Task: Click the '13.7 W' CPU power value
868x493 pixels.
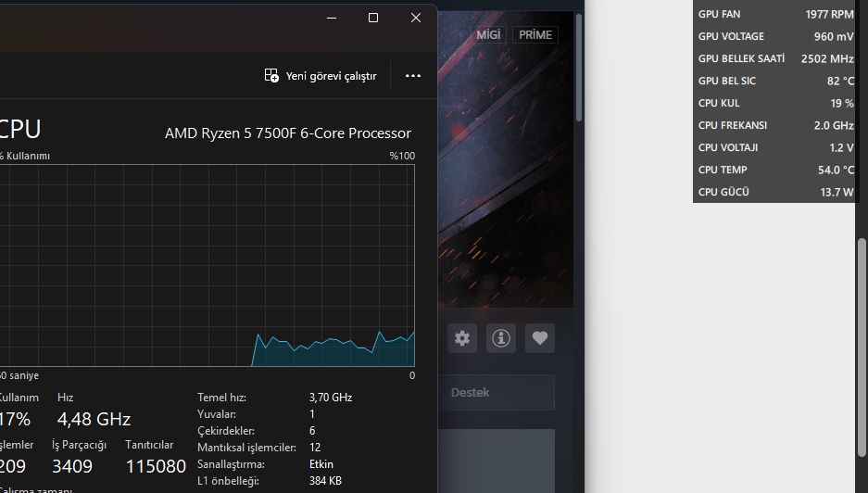Action: (837, 192)
